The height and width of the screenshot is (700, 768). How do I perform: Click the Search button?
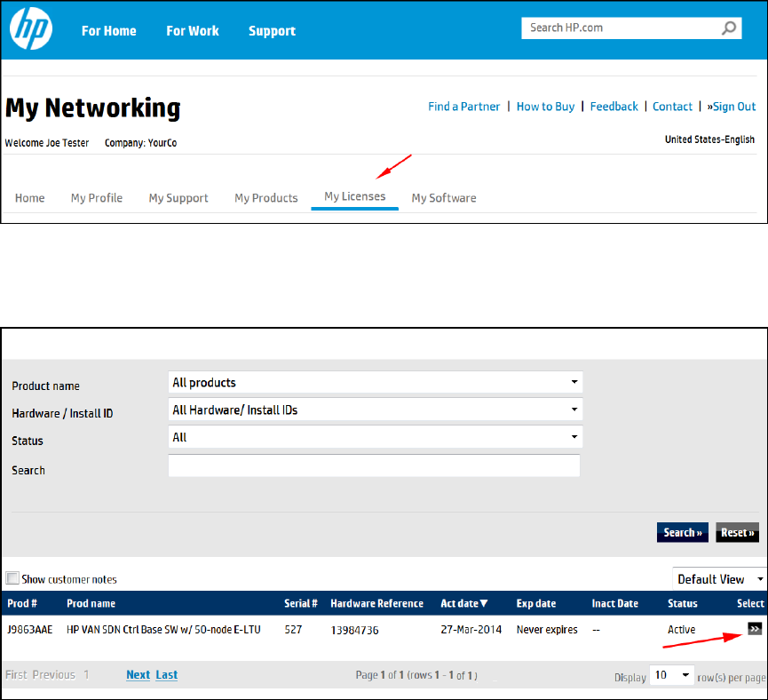(x=682, y=532)
